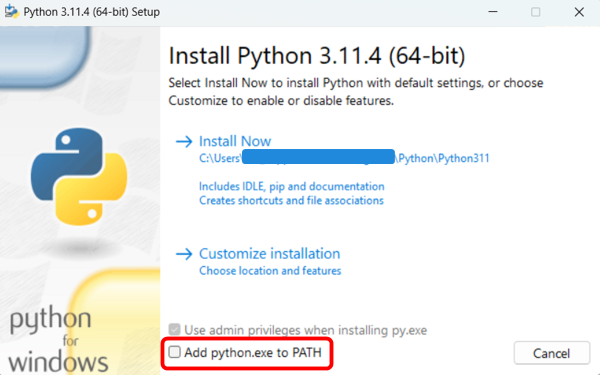The width and height of the screenshot is (600, 375).
Task: Click Install Now option
Action: pos(235,141)
